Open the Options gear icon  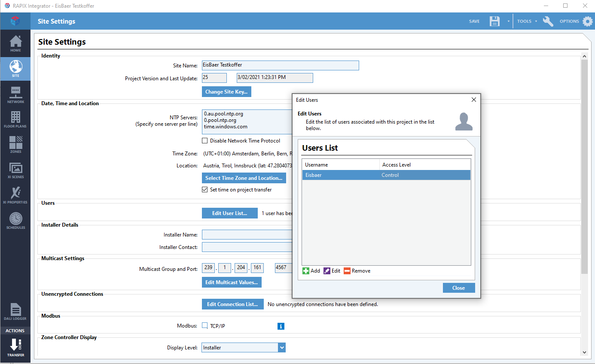[587, 21]
